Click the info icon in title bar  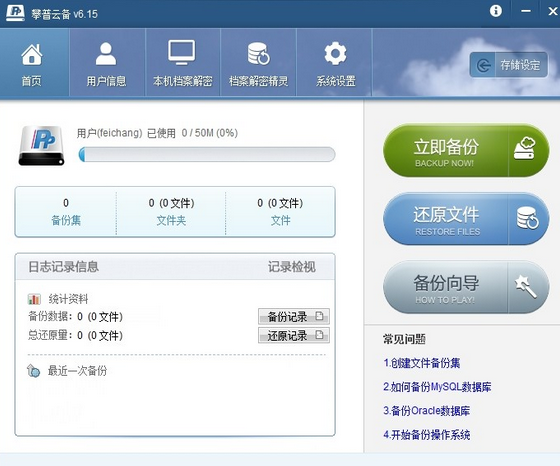(496, 11)
